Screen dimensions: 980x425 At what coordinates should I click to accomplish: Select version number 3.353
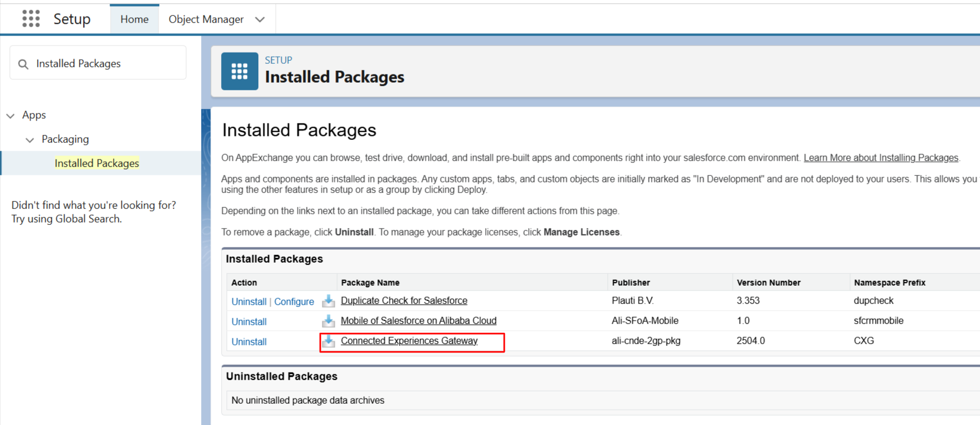click(748, 300)
